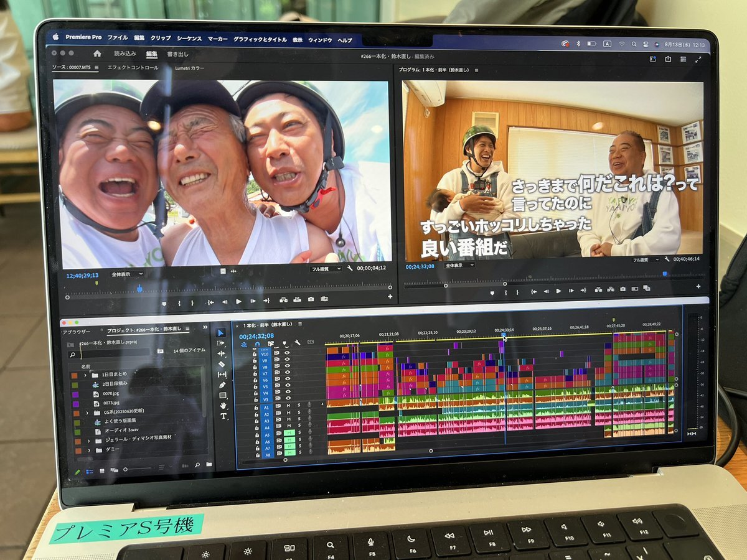Open the source monitor button editor plus

pyautogui.click(x=390, y=297)
